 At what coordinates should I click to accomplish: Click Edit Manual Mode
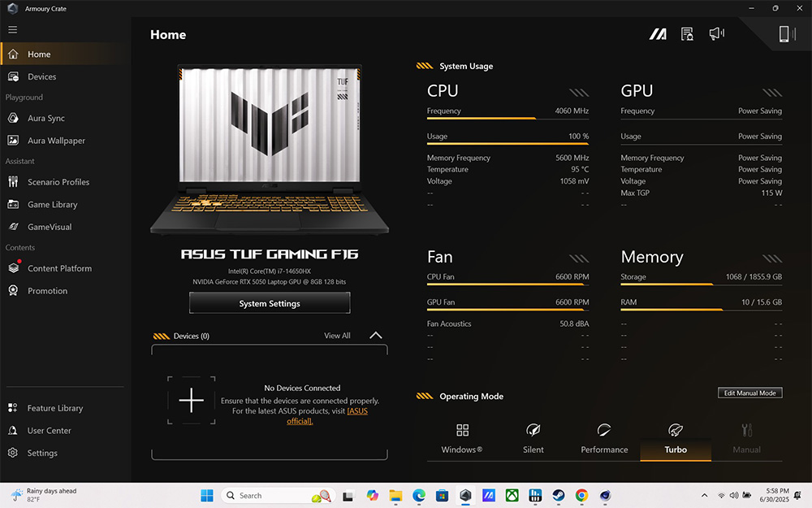coord(749,393)
